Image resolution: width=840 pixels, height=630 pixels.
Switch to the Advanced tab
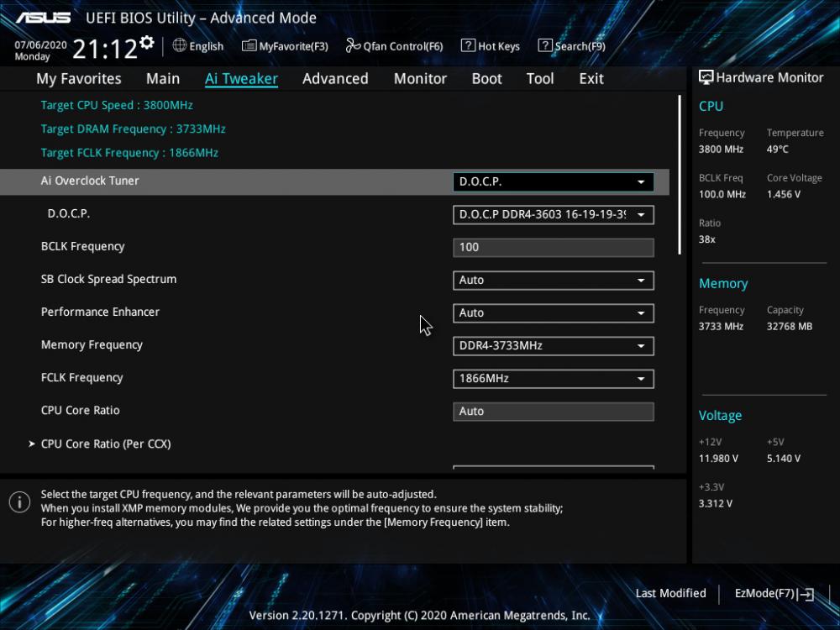pyautogui.click(x=335, y=79)
